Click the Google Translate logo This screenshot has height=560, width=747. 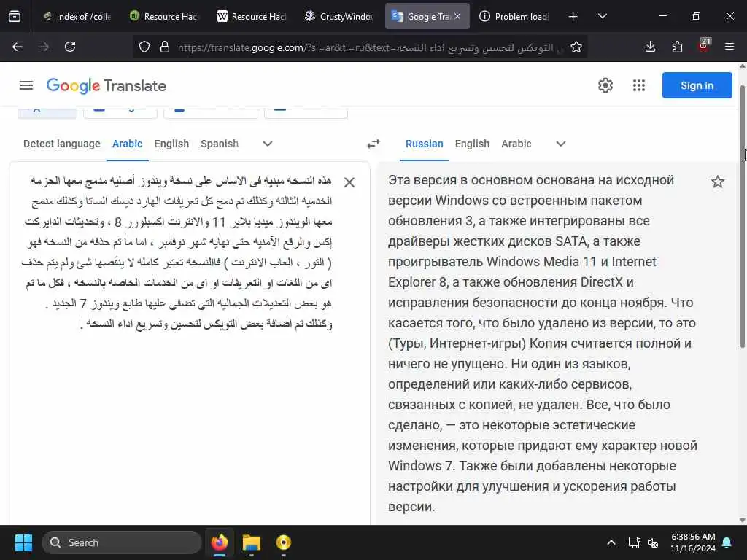107,86
